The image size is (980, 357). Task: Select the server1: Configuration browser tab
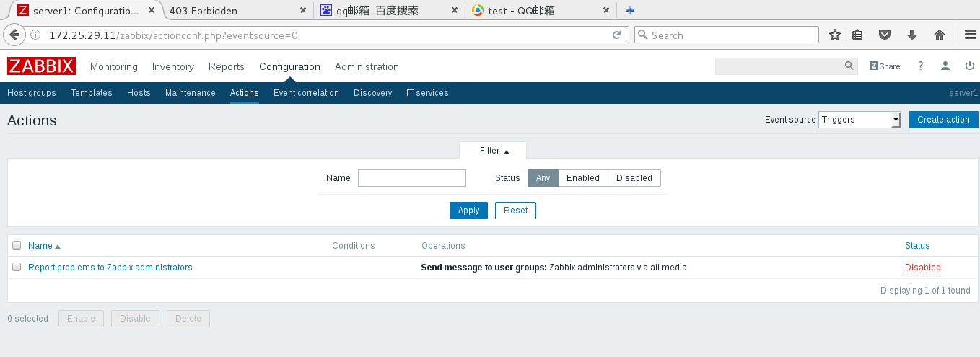tap(87, 11)
